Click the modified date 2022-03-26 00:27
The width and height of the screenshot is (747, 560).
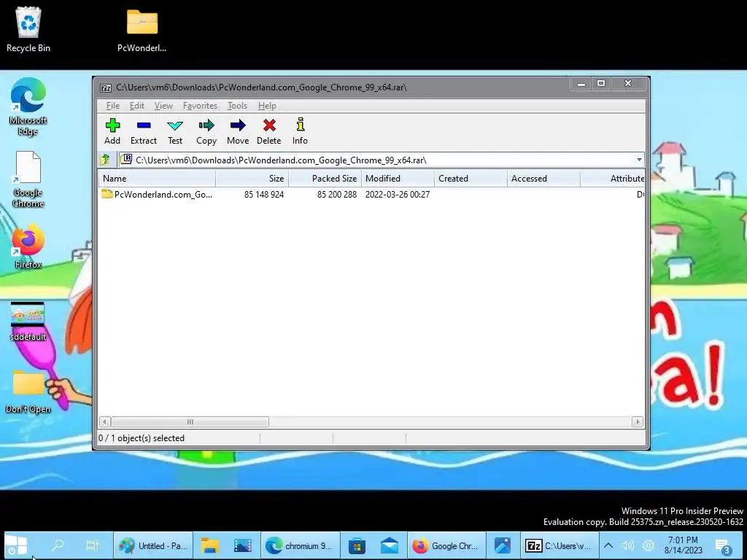pos(398,194)
